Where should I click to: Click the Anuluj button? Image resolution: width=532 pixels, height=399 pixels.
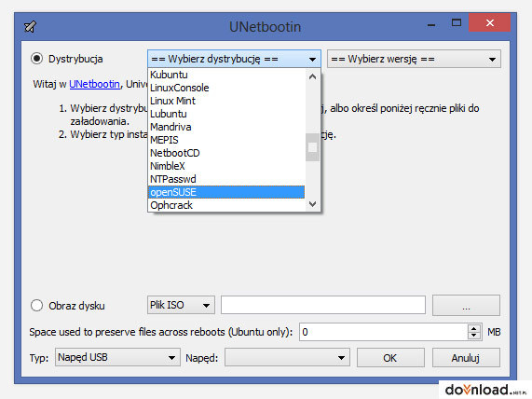(x=466, y=358)
